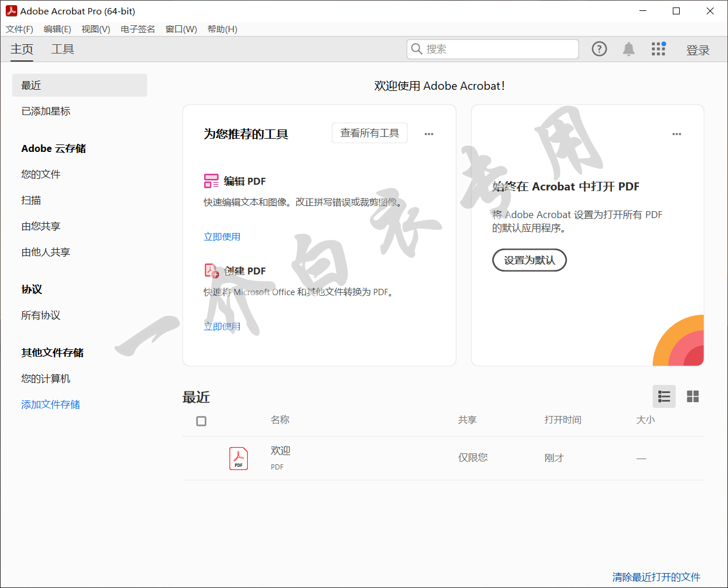Open options menu of recommended tools card
Screen dimensions: 728x588
(429, 134)
